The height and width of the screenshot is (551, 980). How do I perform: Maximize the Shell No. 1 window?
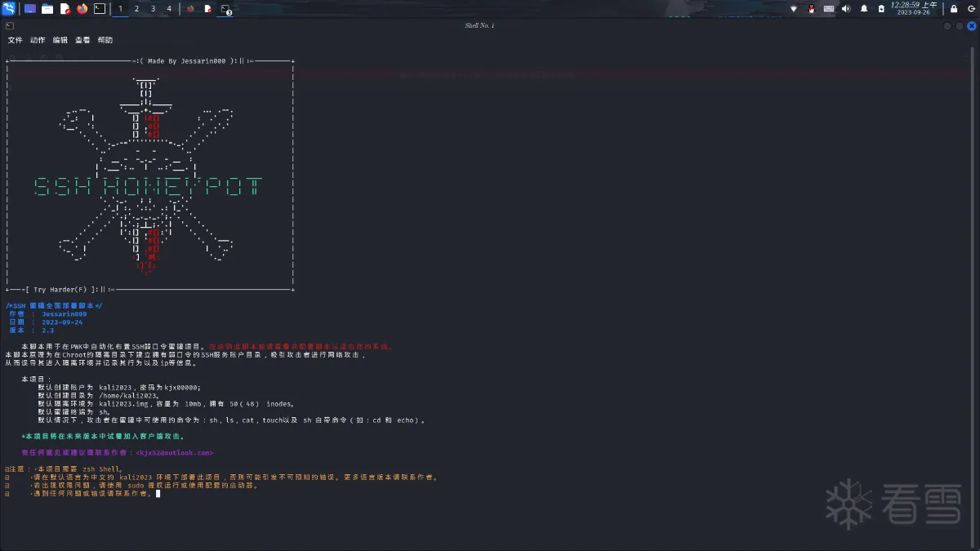tap(960, 25)
